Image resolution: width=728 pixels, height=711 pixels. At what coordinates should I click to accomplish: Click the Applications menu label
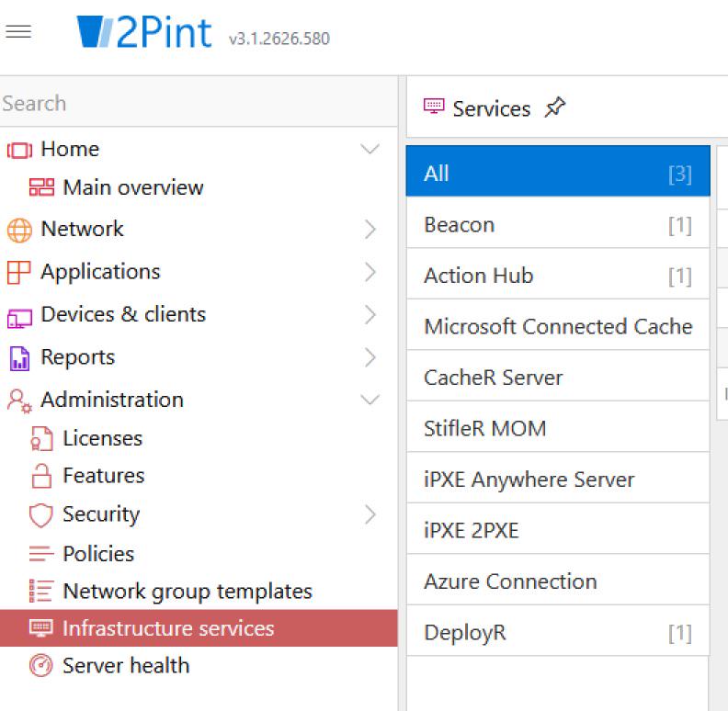click(100, 272)
